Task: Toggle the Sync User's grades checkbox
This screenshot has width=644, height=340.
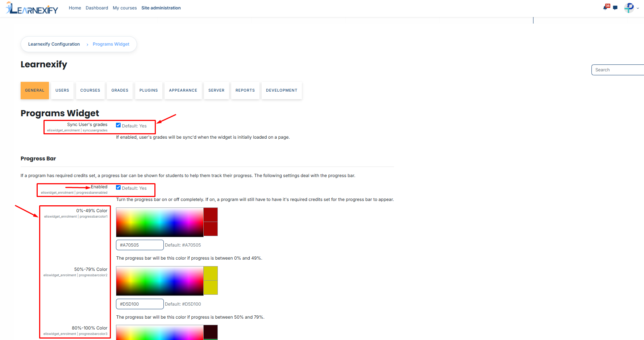Action: tap(118, 125)
